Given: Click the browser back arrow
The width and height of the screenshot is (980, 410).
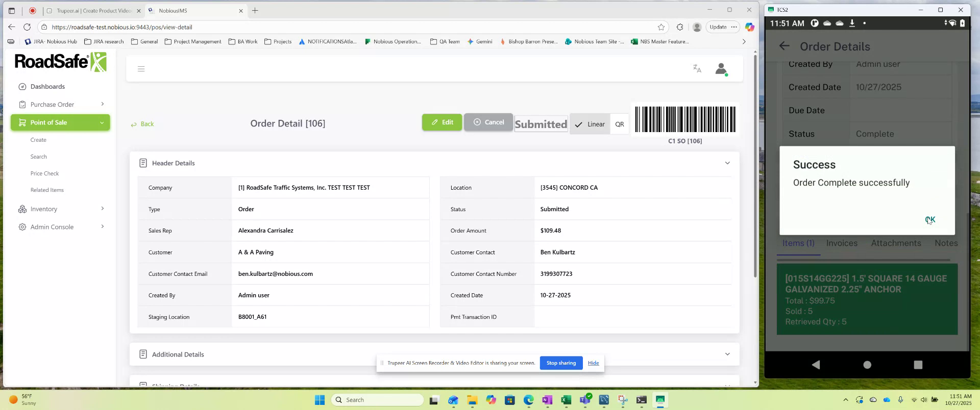Looking at the screenshot, I should [12, 27].
